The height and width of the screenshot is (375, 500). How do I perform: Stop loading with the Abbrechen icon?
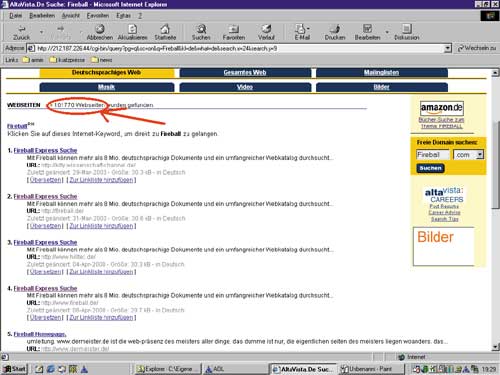pyautogui.click(x=100, y=32)
